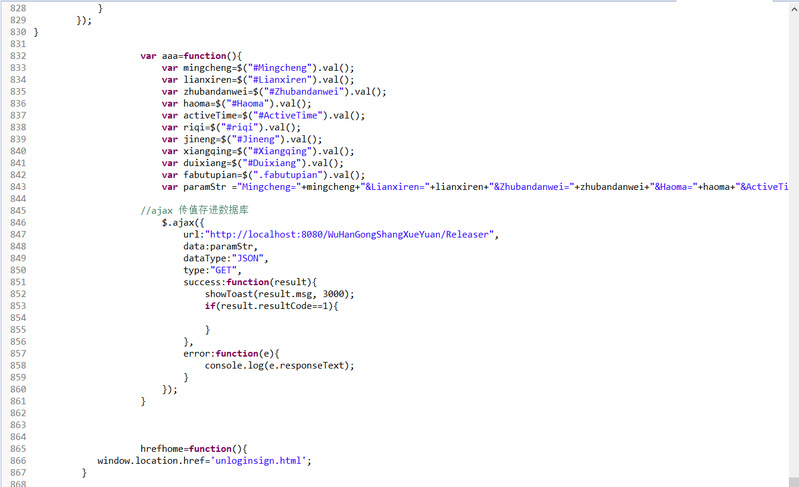The height and width of the screenshot is (487, 799).
Task: Click the "activeTime" variable name on line 837
Action: tap(209, 116)
